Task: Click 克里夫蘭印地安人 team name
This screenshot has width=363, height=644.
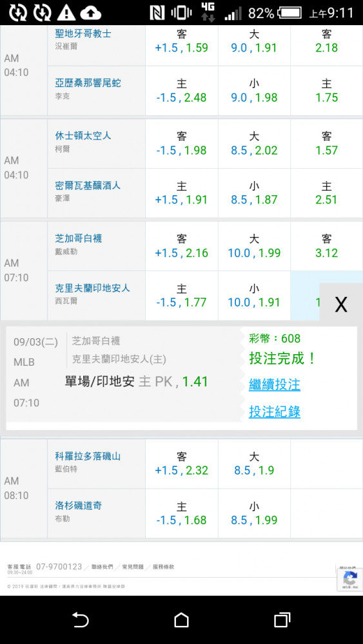Action: point(92,288)
